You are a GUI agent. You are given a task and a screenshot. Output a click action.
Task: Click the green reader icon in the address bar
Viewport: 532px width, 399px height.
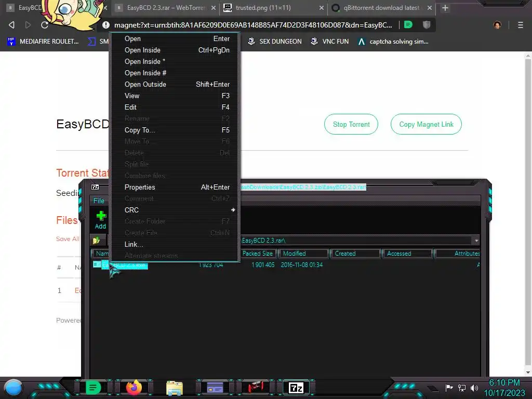(408, 25)
